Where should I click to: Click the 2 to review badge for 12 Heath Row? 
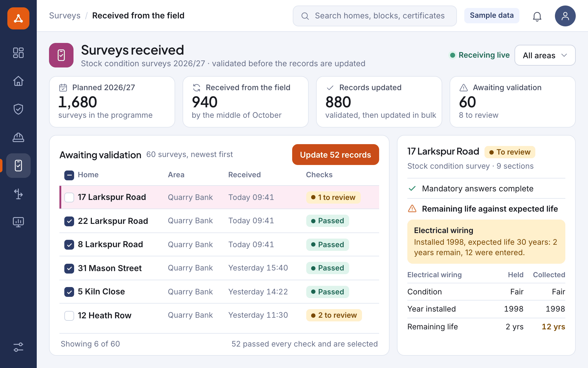(334, 315)
